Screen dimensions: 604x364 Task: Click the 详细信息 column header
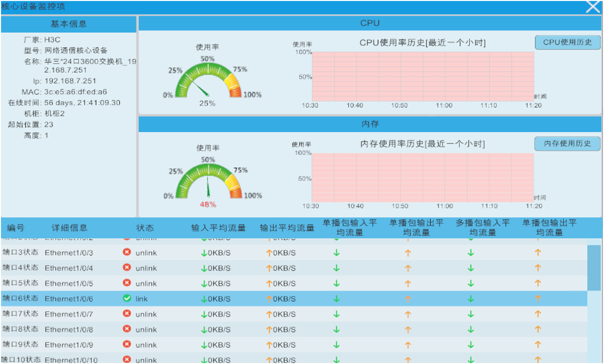pyautogui.click(x=69, y=228)
